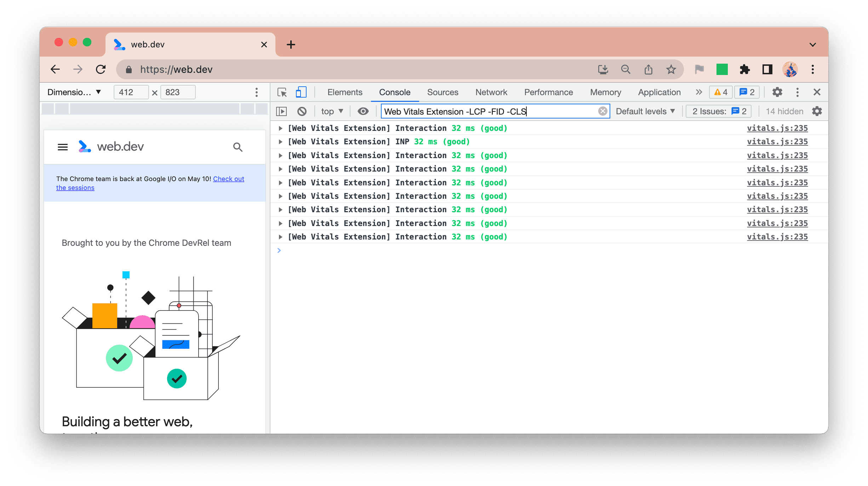Select the Network panel tab
Image resolution: width=868 pixels, height=486 pixels.
491,92
